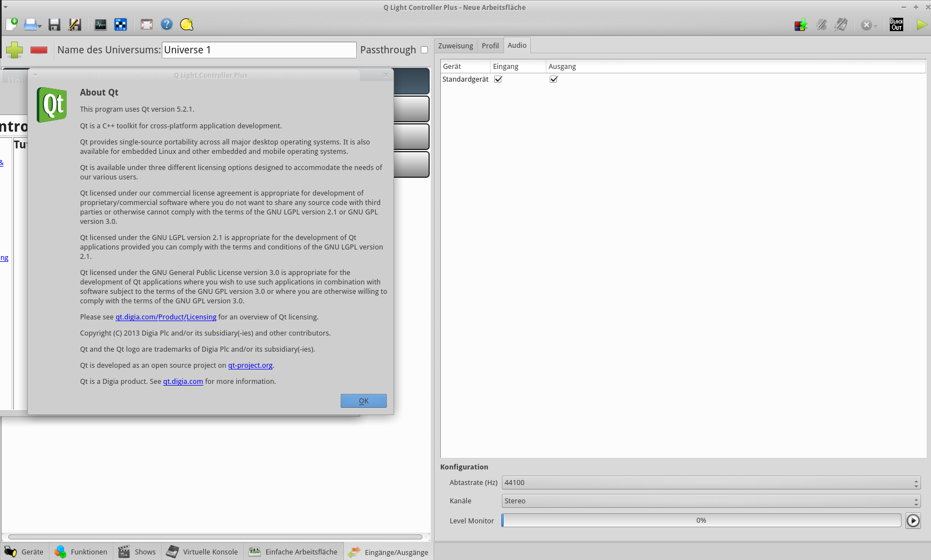Uncheck Ausgang for Standardgerät

point(554,79)
